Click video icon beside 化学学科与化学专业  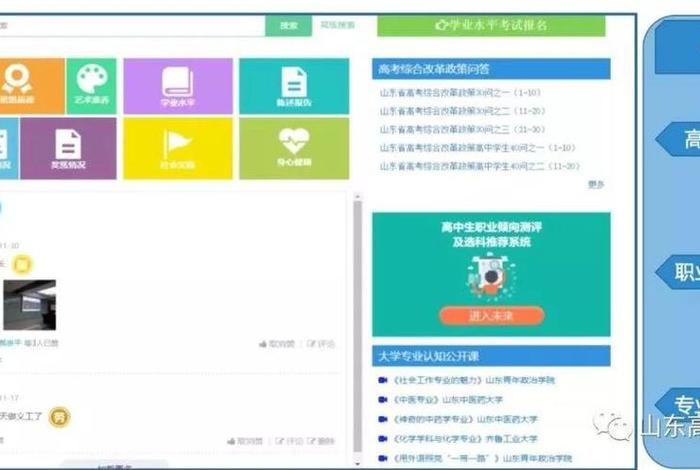[x=383, y=439]
